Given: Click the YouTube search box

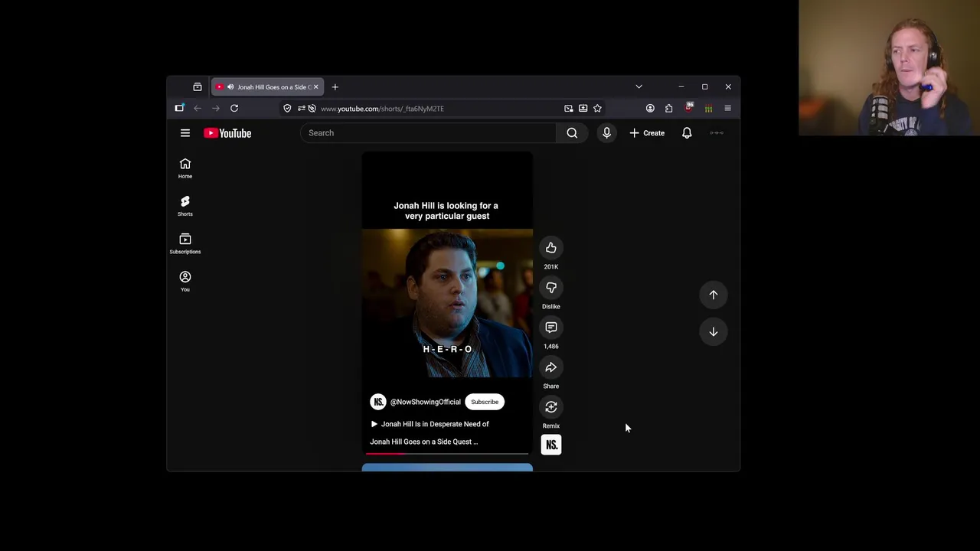Looking at the screenshot, I should tap(428, 133).
